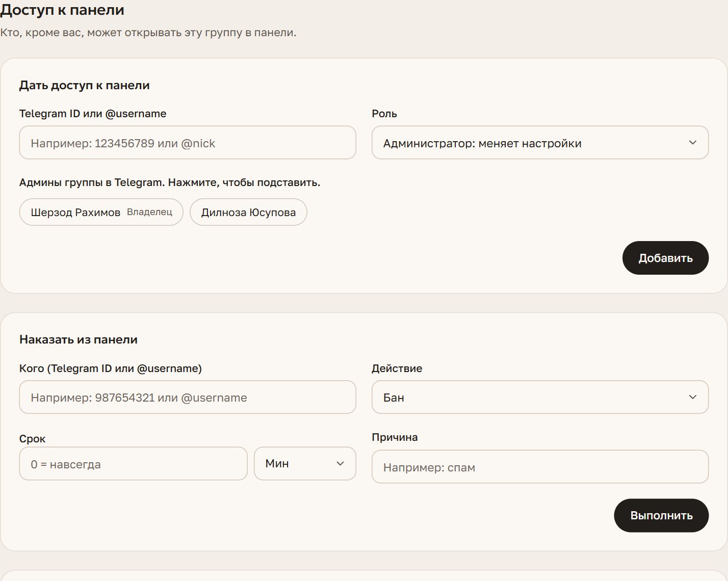Screen dimensions: 728x581
Task: Click the Админы группы в Telegram hint text
Action: click(x=170, y=182)
